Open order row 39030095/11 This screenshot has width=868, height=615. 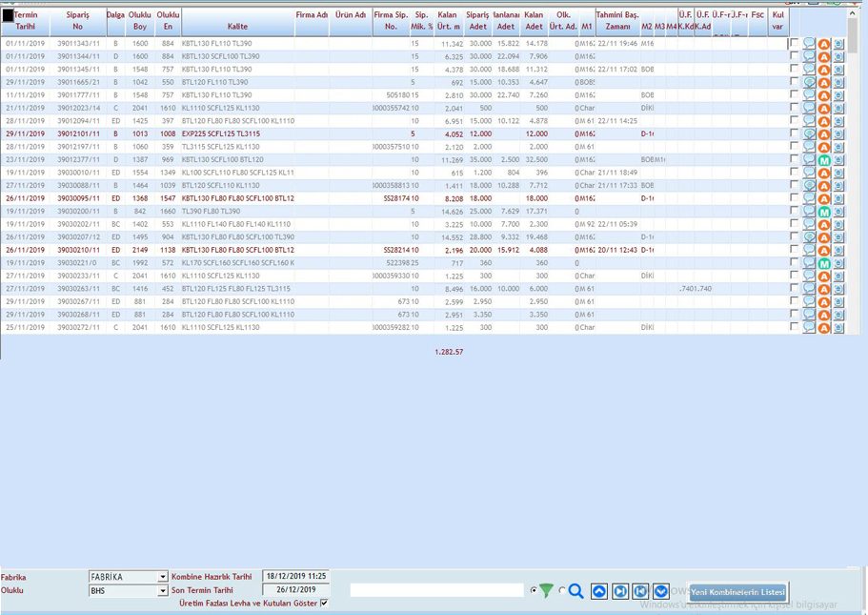[78, 198]
